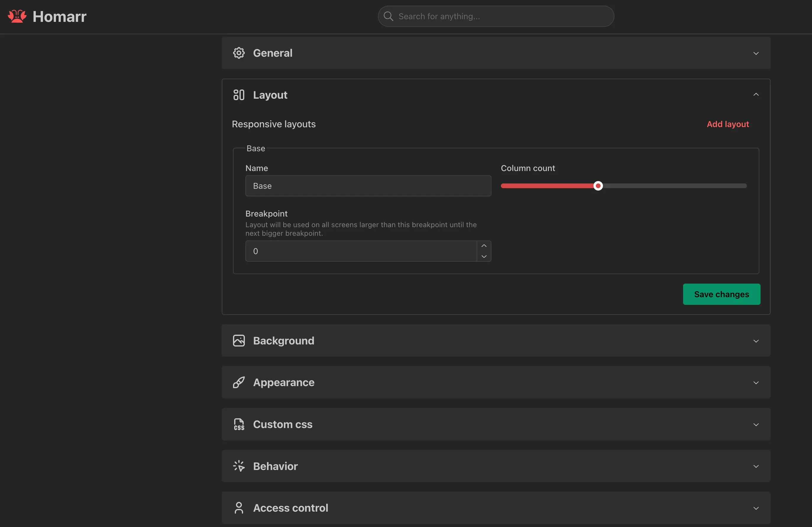Viewport: 812px width, 527px height.
Task: Click the Custom css file icon
Action: click(239, 424)
